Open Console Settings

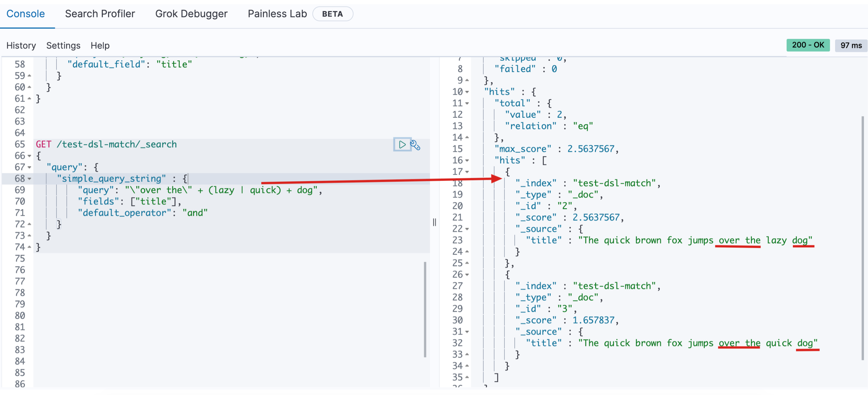coord(63,46)
